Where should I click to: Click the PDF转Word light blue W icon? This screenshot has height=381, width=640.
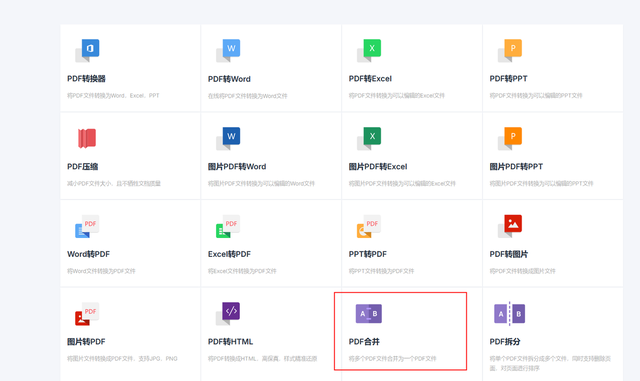pos(228,51)
